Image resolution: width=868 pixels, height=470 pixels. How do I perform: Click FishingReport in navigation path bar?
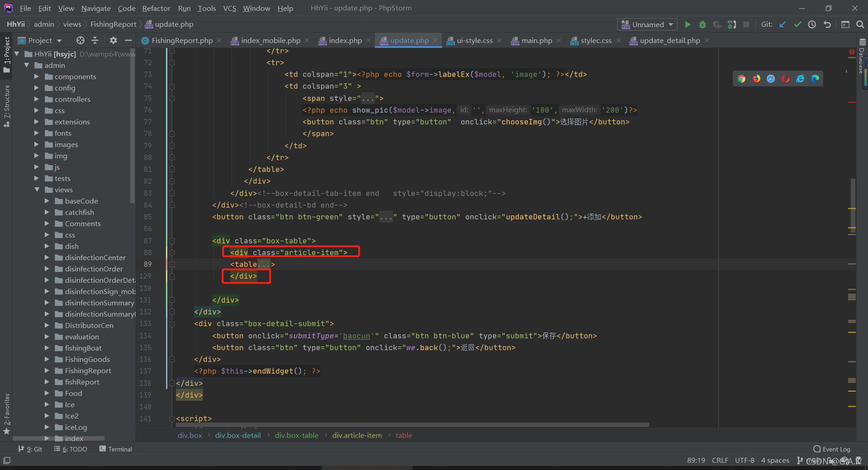pyautogui.click(x=113, y=24)
